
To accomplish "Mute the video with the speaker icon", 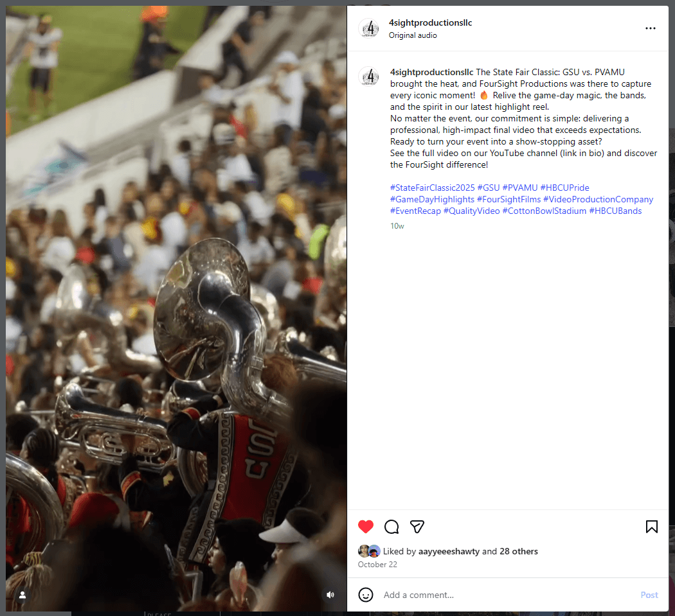I will tap(330, 595).
